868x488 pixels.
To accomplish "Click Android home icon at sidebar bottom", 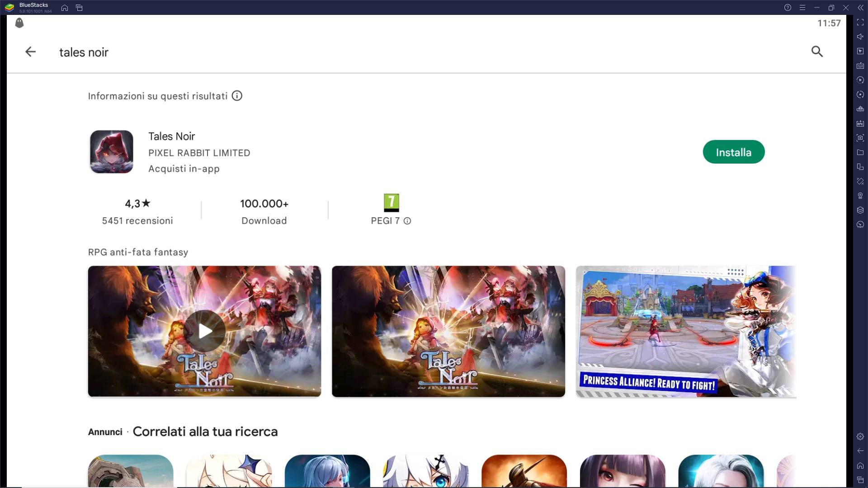I will tap(860, 465).
